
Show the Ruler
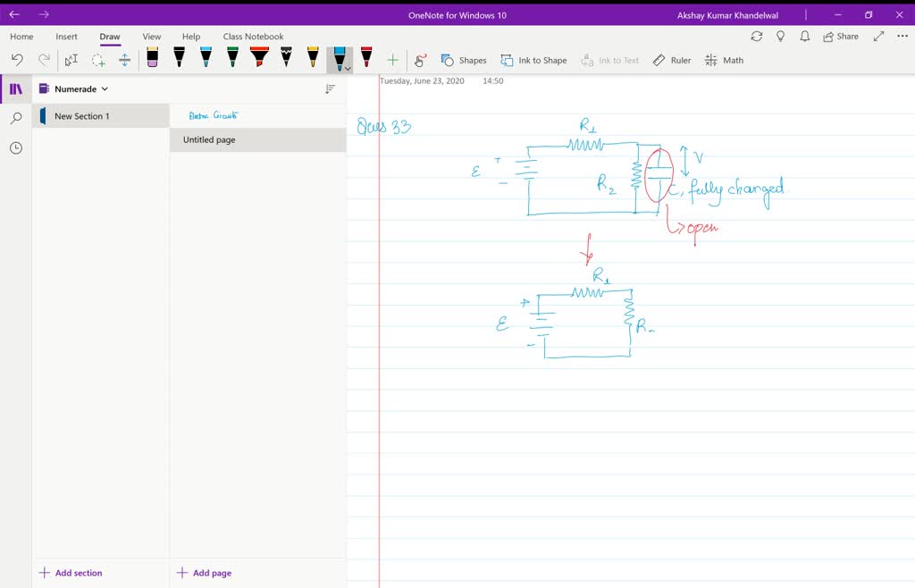[671, 60]
